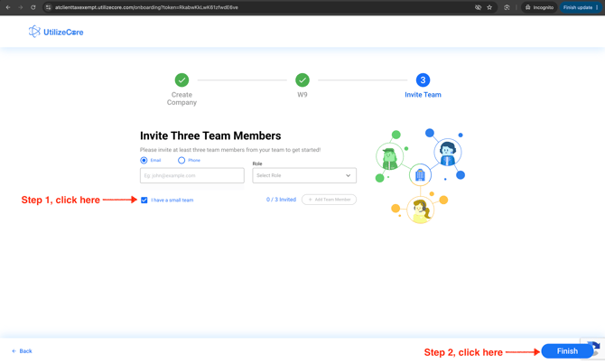
Task: Reload the page with the refresh icon
Action: [x=33, y=7]
